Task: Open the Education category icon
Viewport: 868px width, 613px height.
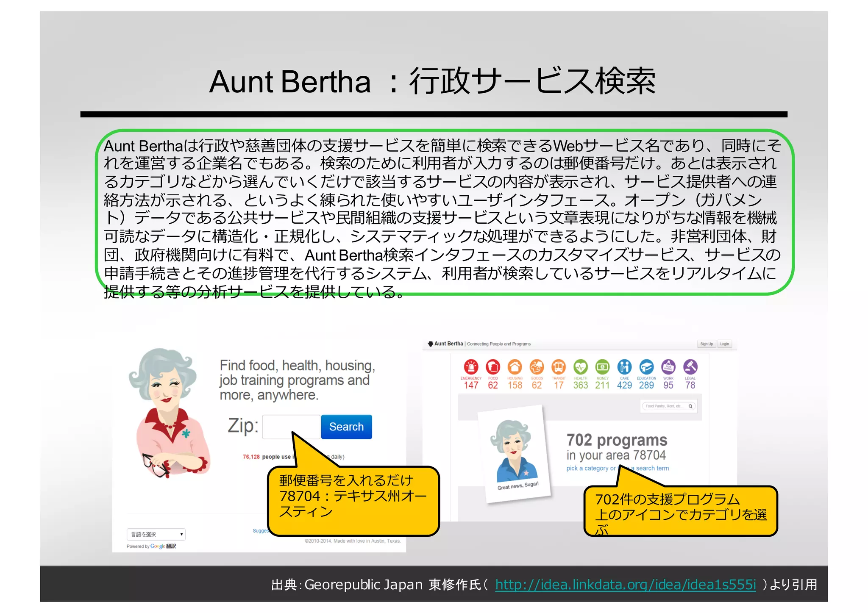Action: pos(646,367)
